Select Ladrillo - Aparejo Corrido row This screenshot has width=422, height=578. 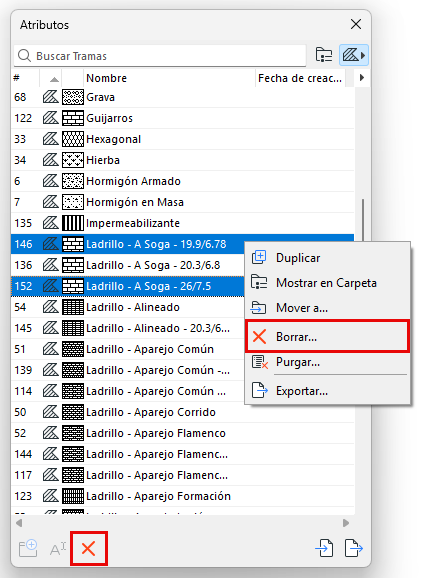[x=183, y=412]
